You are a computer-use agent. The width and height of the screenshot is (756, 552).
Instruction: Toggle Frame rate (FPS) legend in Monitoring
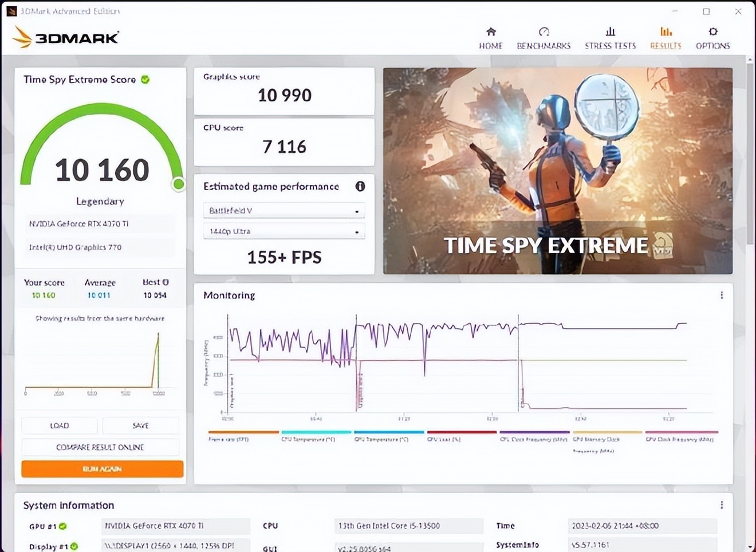tap(243, 436)
